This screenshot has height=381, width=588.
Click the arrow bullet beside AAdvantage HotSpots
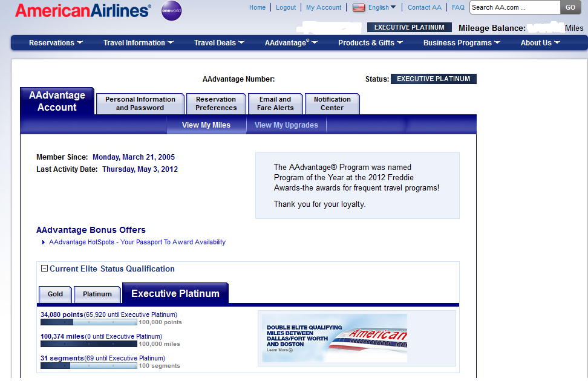pos(43,242)
